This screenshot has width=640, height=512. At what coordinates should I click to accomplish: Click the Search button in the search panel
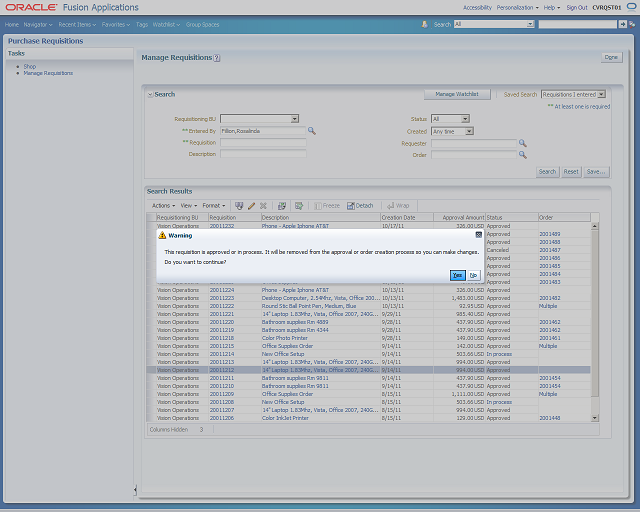(547, 172)
